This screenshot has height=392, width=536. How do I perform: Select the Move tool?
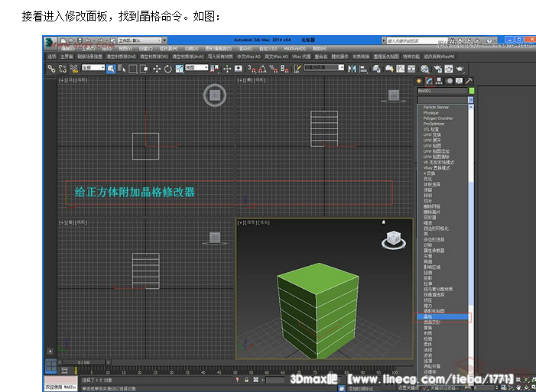click(x=157, y=69)
